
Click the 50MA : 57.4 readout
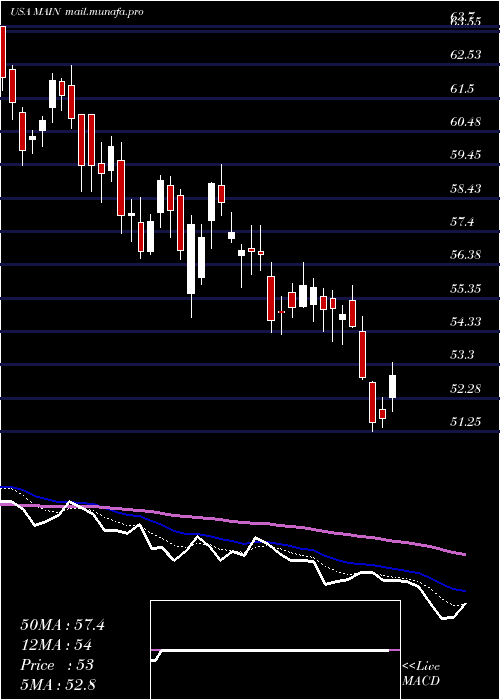(62, 625)
